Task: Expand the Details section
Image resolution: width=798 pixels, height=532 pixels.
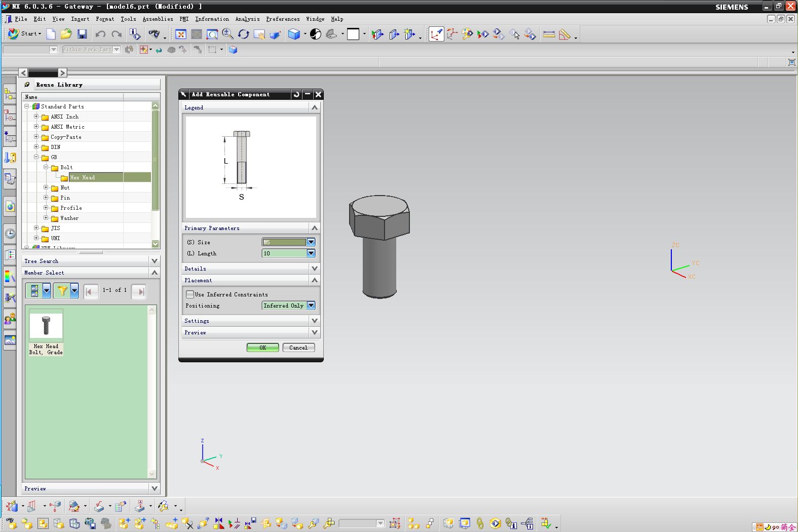Action: [314, 269]
